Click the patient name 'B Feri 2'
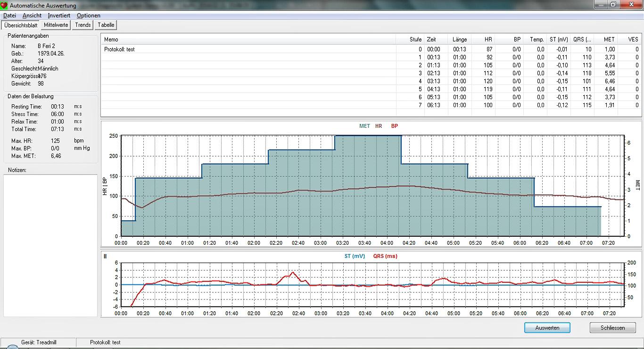This screenshot has height=349, width=644. (x=46, y=46)
